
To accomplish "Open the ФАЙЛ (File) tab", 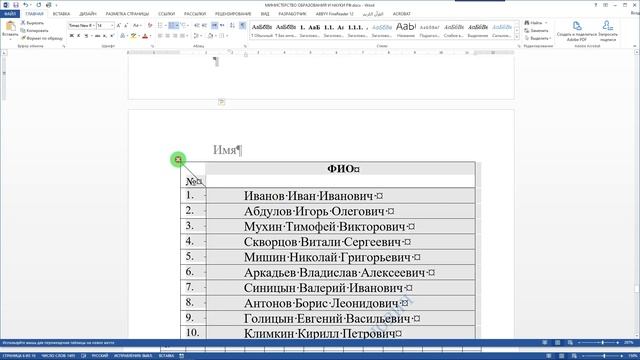I will (10, 14).
